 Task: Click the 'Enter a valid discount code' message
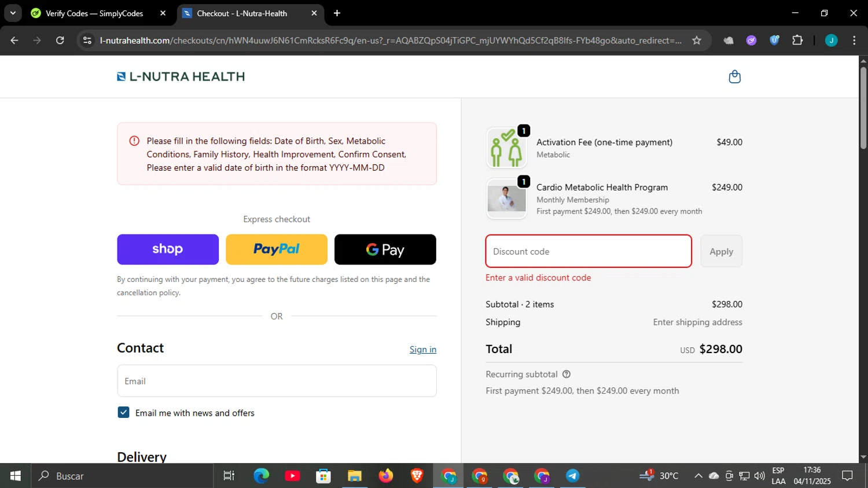pyautogui.click(x=538, y=278)
